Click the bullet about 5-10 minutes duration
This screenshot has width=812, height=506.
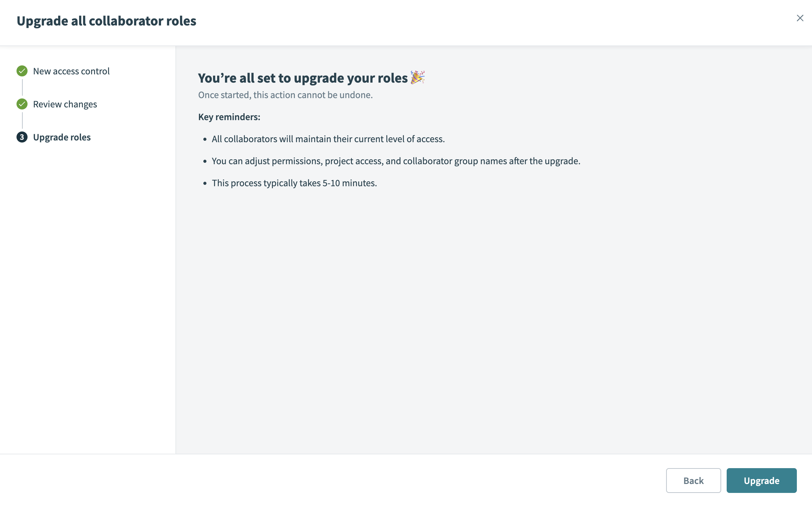294,183
